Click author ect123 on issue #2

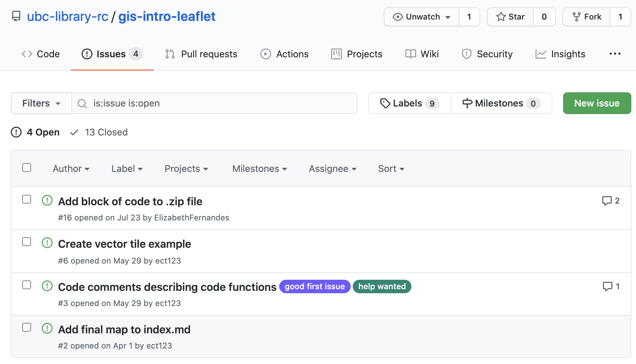click(159, 346)
